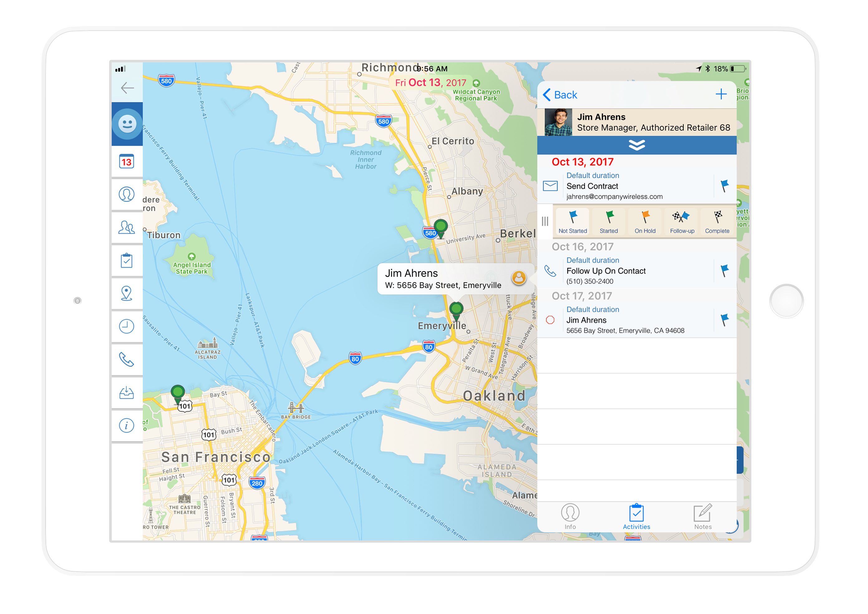Select the green map pin in San Francisco

click(177, 395)
